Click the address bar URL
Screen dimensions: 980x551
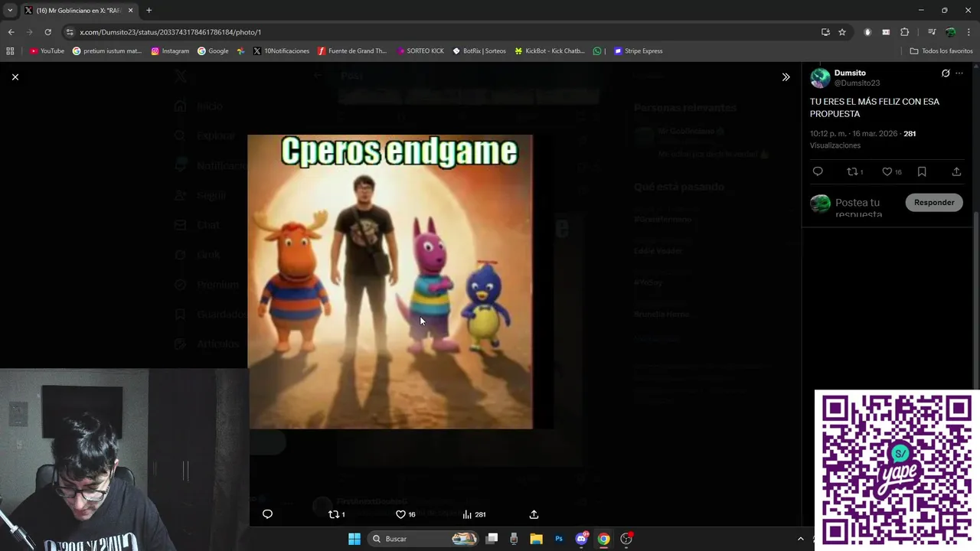(x=170, y=32)
